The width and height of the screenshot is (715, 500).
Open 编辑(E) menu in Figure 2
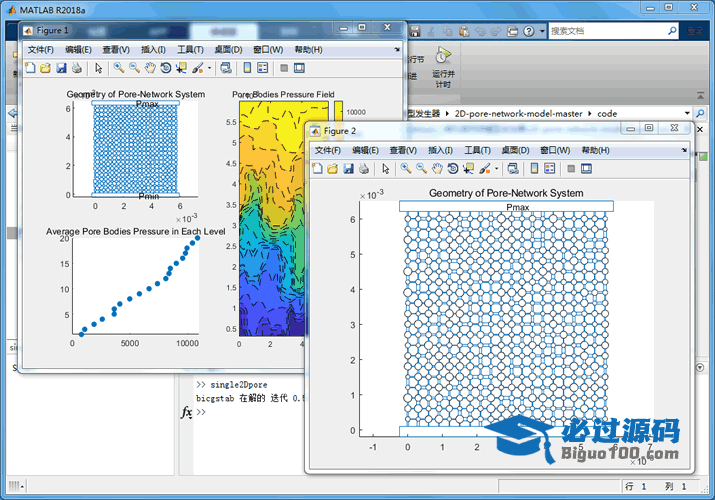365,150
